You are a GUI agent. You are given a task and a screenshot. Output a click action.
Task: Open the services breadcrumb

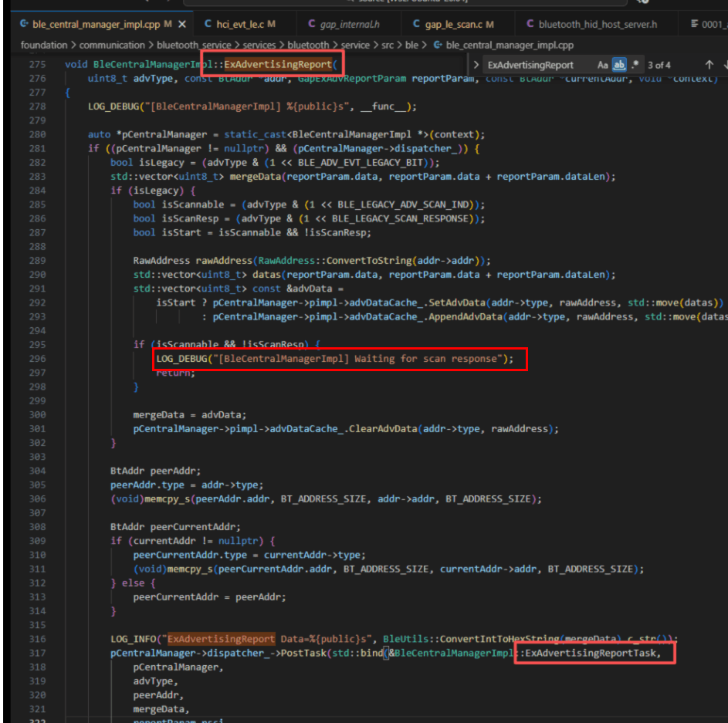point(259,45)
